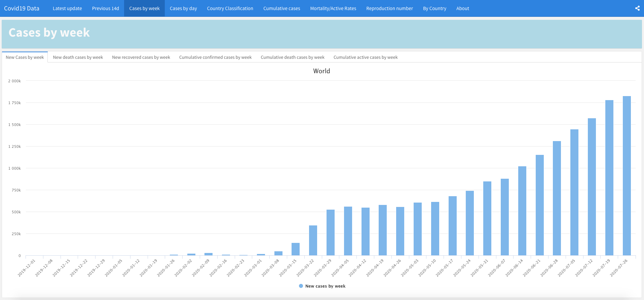The width and height of the screenshot is (644, 300).
Task: Go to the Cases by day page
Action: tap(183, 8)
